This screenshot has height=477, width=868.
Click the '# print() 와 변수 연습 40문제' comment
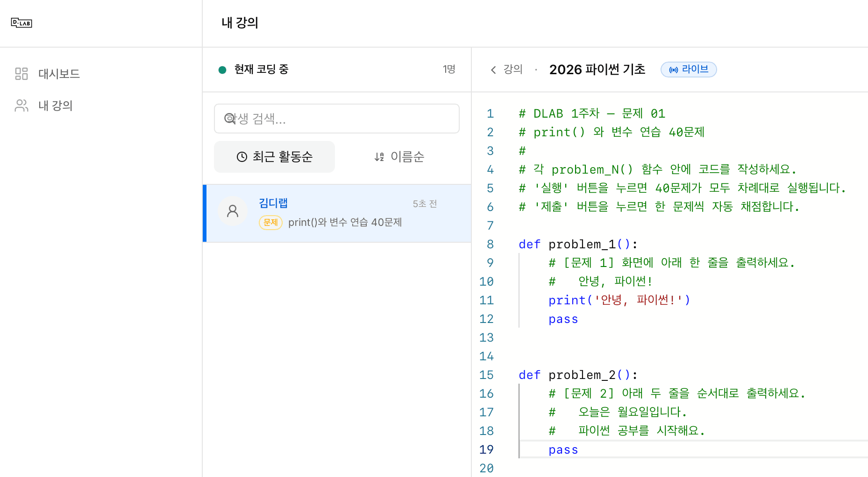point(612,132)
